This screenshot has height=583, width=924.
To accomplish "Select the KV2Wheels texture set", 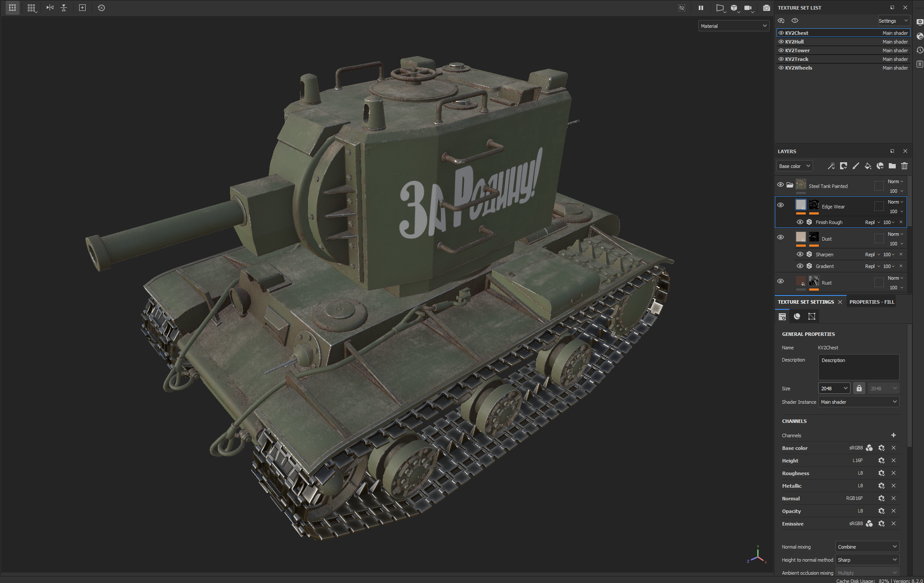I will [x=798, y=68].
